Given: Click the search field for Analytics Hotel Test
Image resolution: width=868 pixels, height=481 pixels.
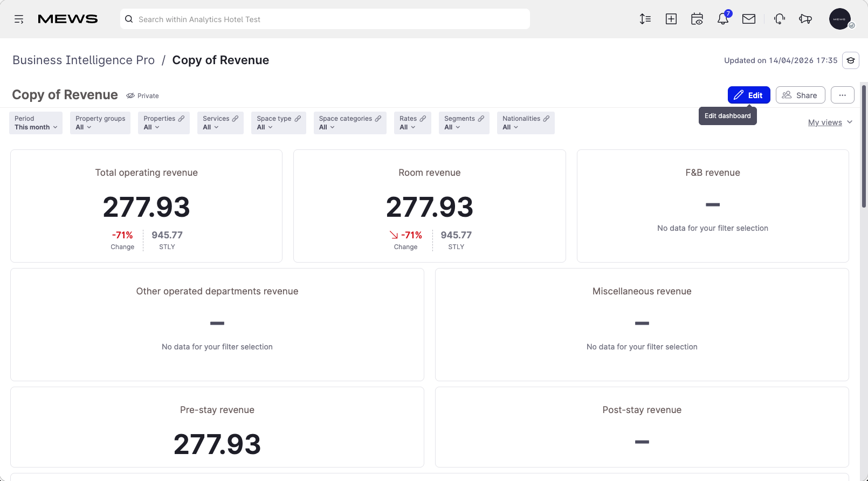Looking at the screenshot, I should (325, 19).
